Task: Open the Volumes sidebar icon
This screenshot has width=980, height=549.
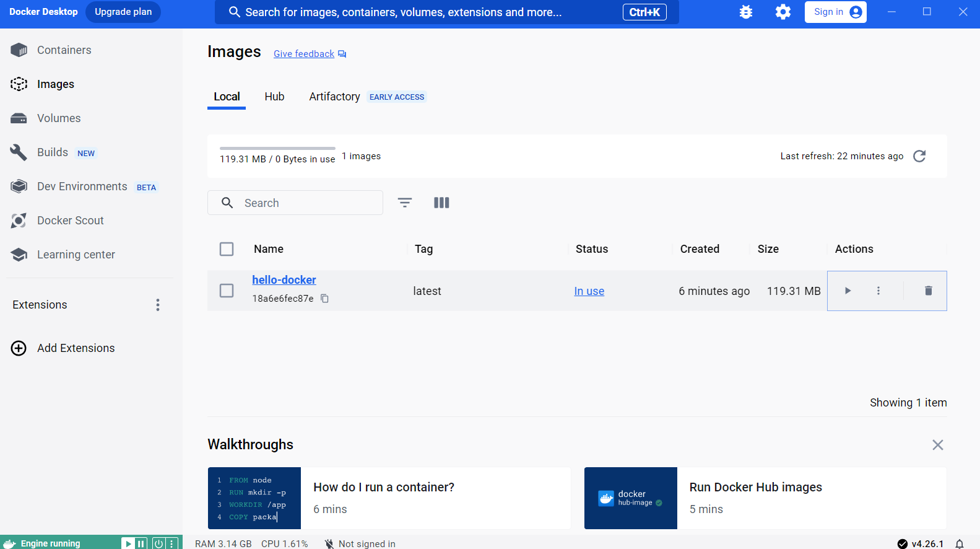Action: 19,118
